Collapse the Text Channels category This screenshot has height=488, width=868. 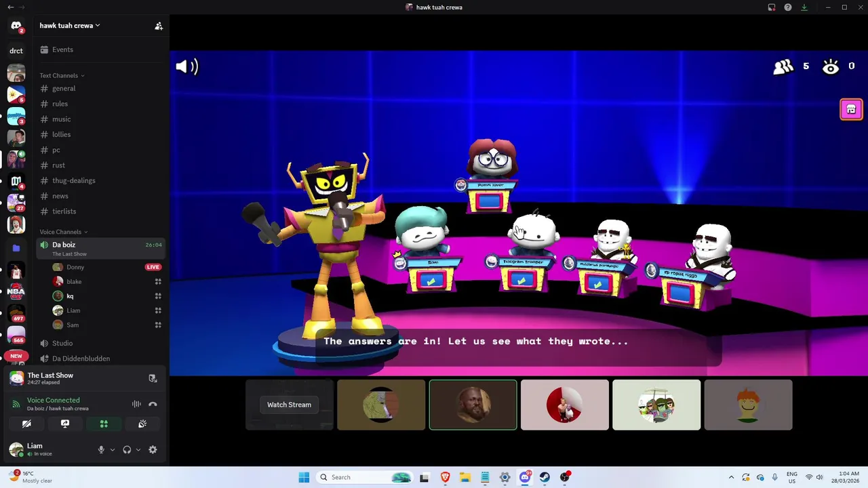[x=62, y=75]
